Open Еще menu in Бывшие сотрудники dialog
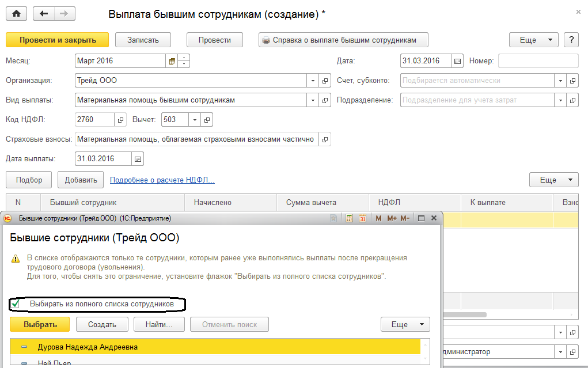Viewport: 588px width, 368px height. 405,324
